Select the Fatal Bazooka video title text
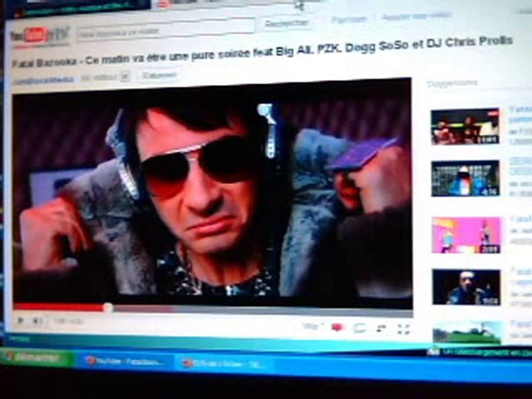 click(262, 51)
